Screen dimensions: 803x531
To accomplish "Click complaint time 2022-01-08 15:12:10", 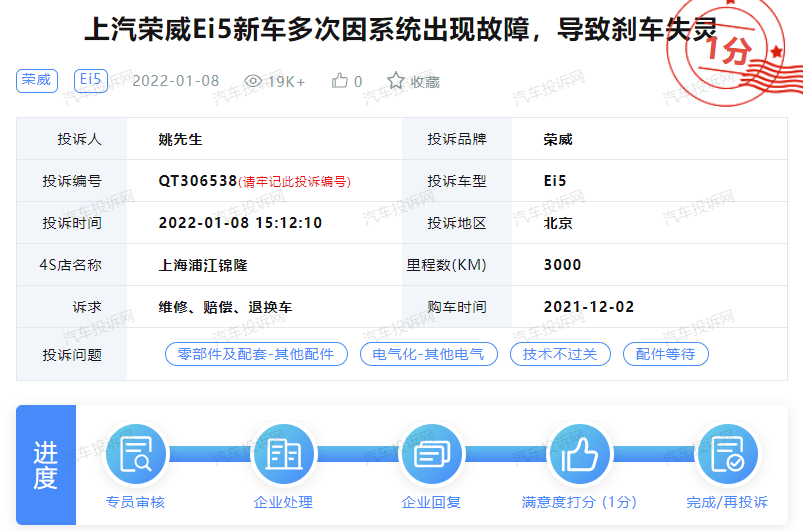I will pyautogui.click(x=240, y=223).
